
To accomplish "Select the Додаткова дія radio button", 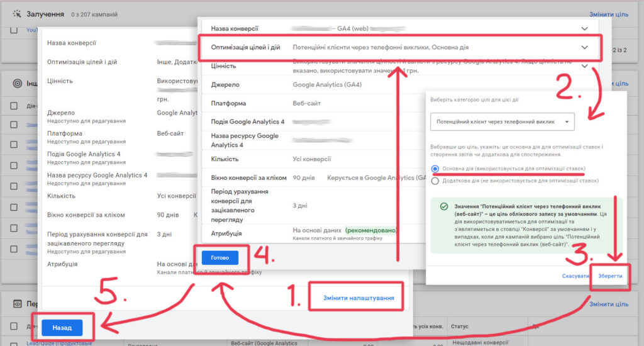I will (x=435, y=181).
